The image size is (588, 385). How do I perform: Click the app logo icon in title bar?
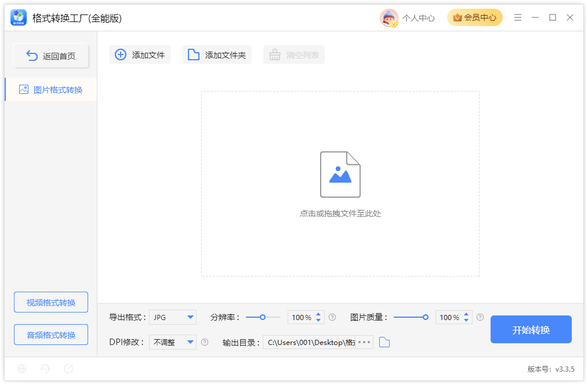pyautogui.click(x=19, y=17)
